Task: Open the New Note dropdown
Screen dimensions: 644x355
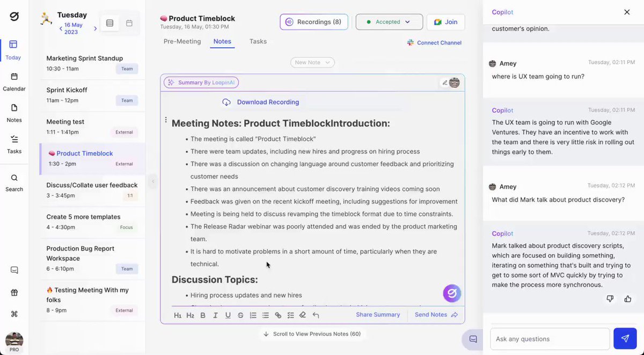Action: (312, 63)
